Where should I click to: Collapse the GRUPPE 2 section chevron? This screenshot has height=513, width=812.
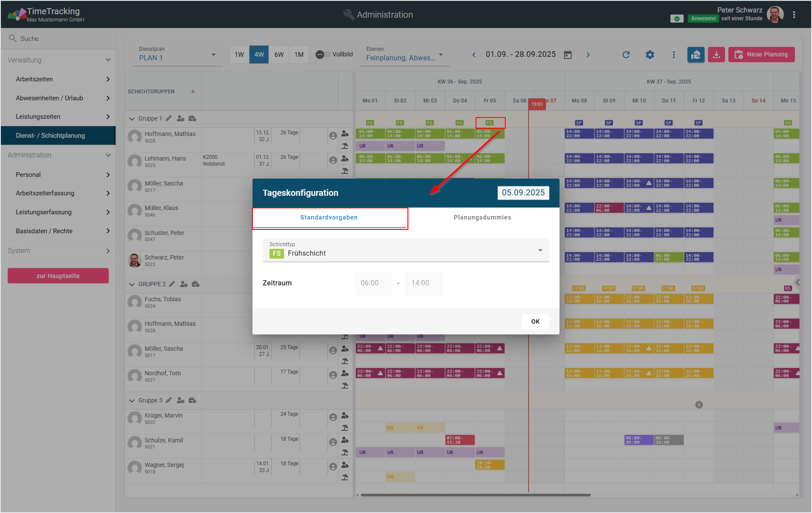tap(132, 285)
